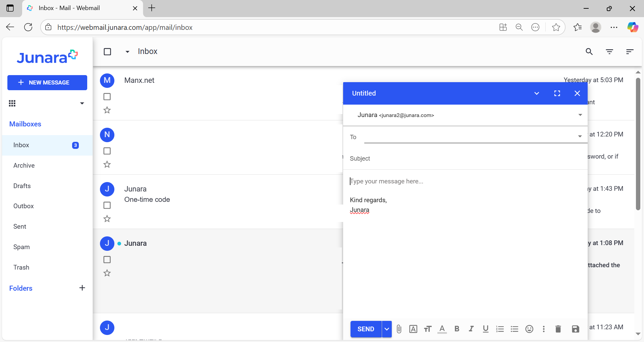Save the draft with the disk icon
Screen dimensions: 644x342
(576, 329)
